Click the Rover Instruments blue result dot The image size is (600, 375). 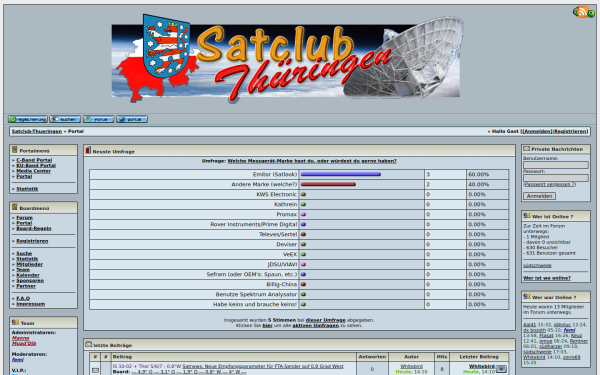tap(303, 224)
